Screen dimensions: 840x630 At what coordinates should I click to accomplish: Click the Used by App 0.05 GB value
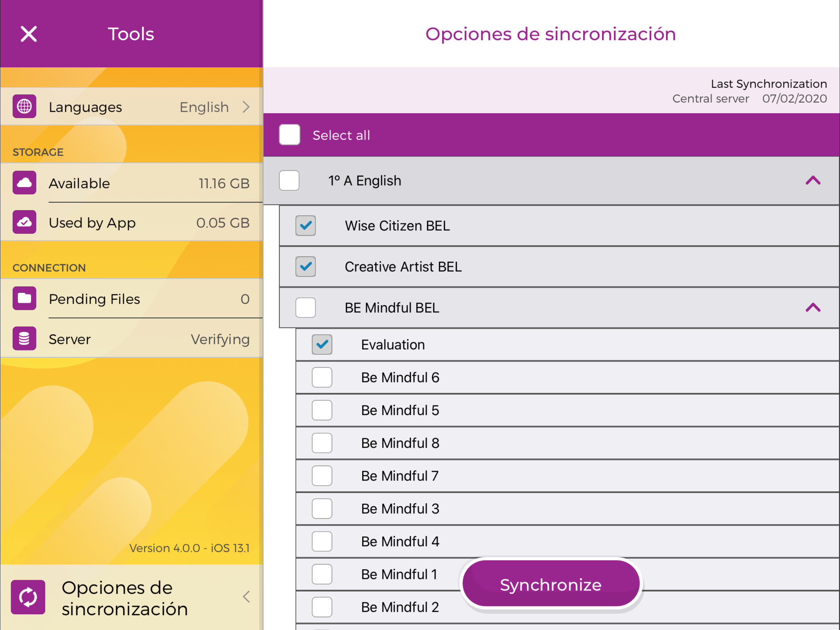click(x=223, y=223)
